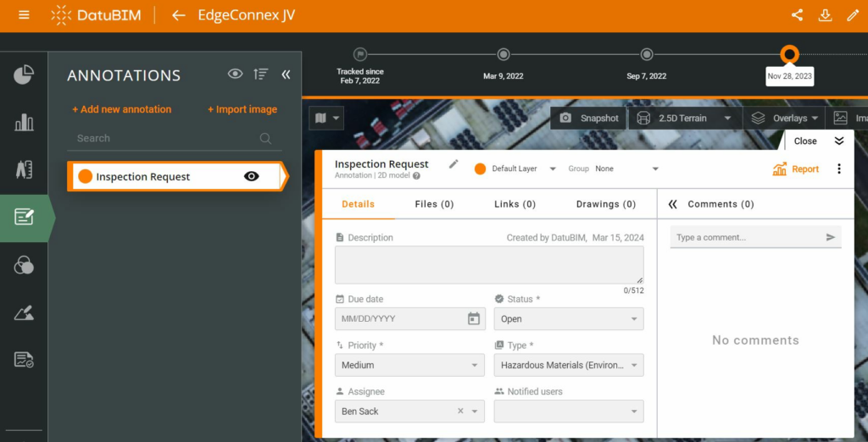Select the Tracked since Feb 7, 2022 timeline marker
The image size is (868, 442).
tap(360, 54)
